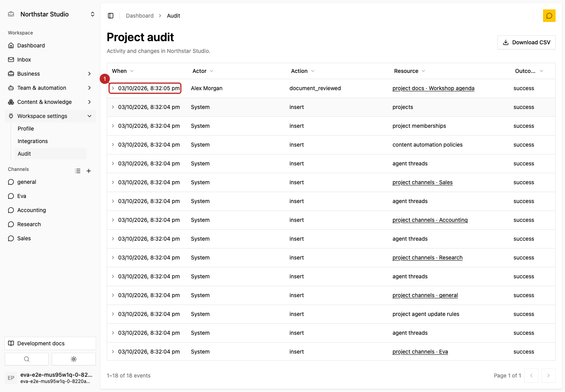Open the yellow chat bubble icon
565x392 pixels.
(549, 16)
